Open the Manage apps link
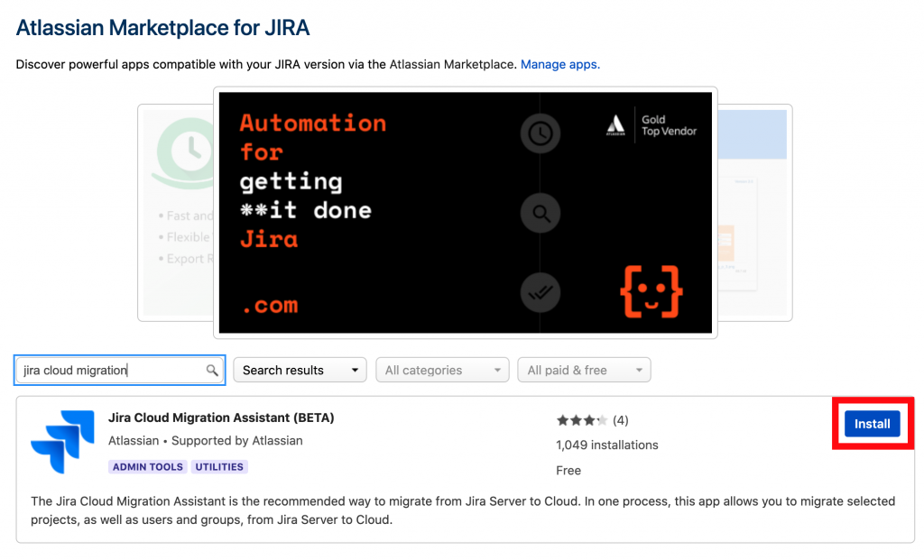Screen dimensions: 924x560 [559, 64]
